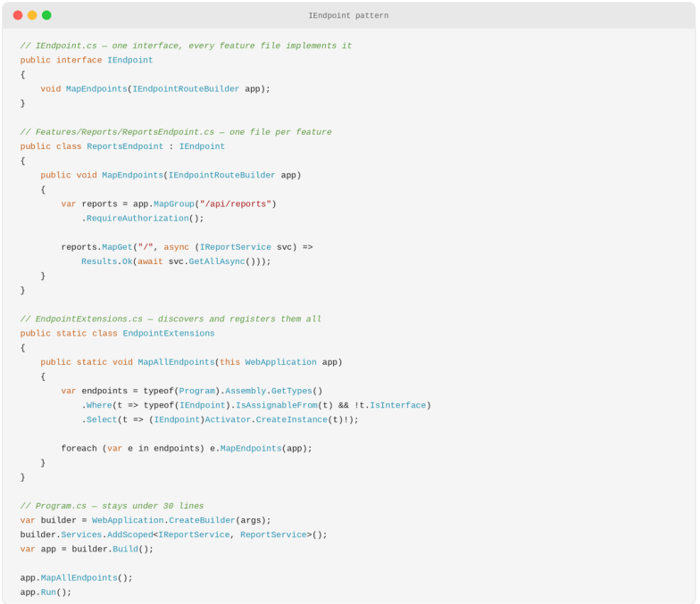700x604 pixels.
Task: Click the '.Where(t => typeof(IEndpoint).IsAssignableFrom' line
Action: pyautogui.click(x=256, y=405)
